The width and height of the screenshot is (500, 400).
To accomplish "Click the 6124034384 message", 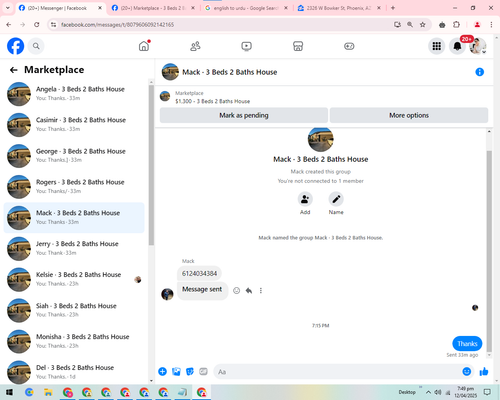I will point(199,274).
